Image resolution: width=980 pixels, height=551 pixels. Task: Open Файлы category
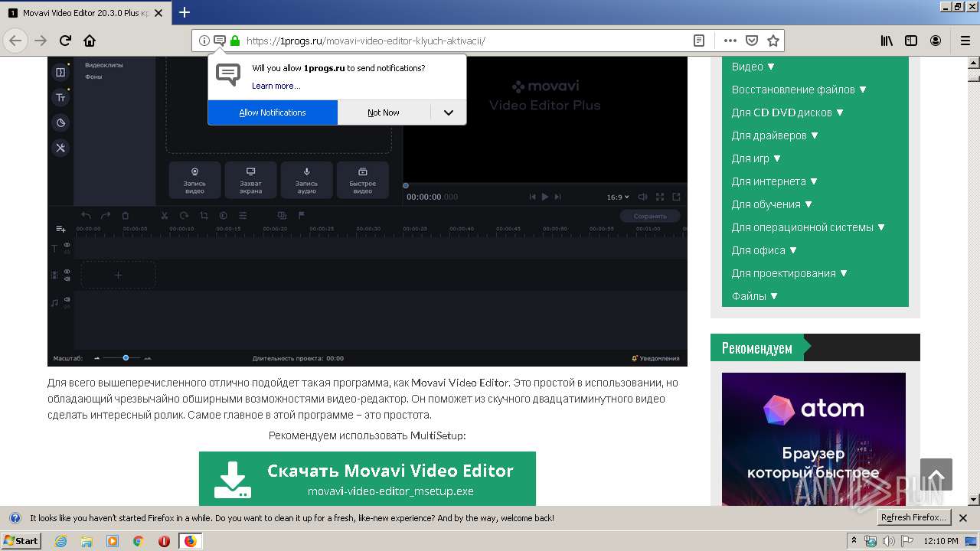(755, 296)
